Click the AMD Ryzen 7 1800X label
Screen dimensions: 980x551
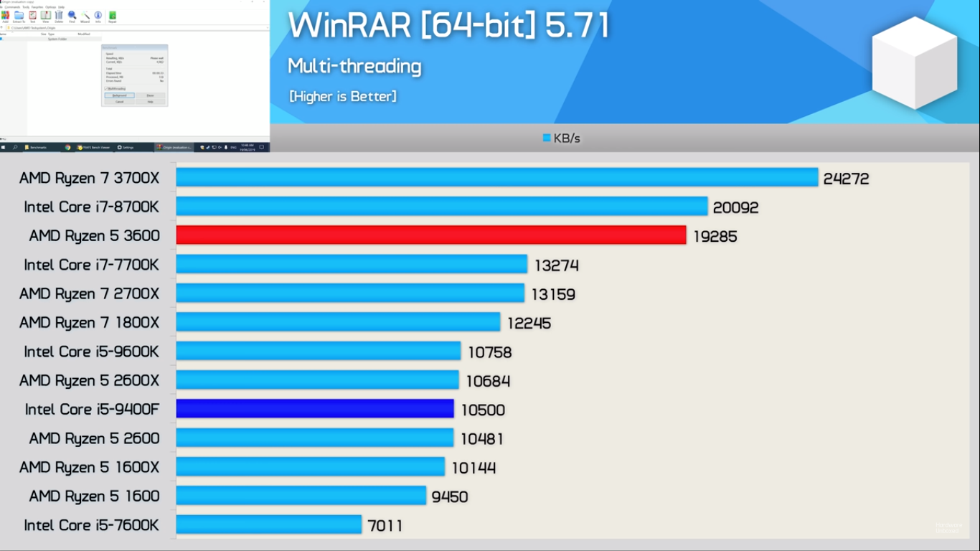(90, 322)
